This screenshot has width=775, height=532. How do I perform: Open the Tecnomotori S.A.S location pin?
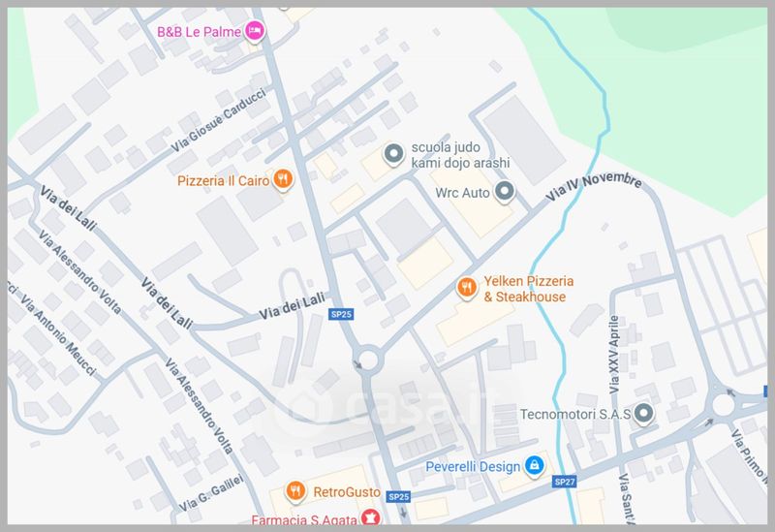pos(643,413)
